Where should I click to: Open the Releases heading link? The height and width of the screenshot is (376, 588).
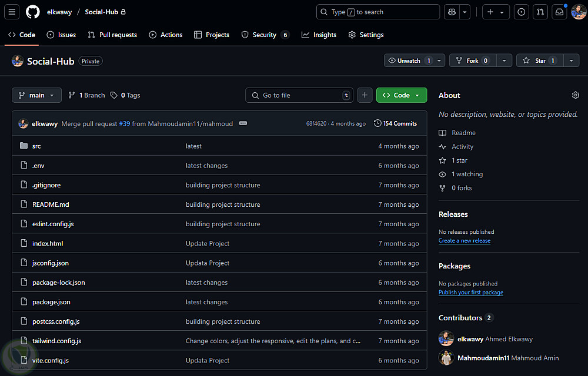pyautogui.click(x=453, y=214)
